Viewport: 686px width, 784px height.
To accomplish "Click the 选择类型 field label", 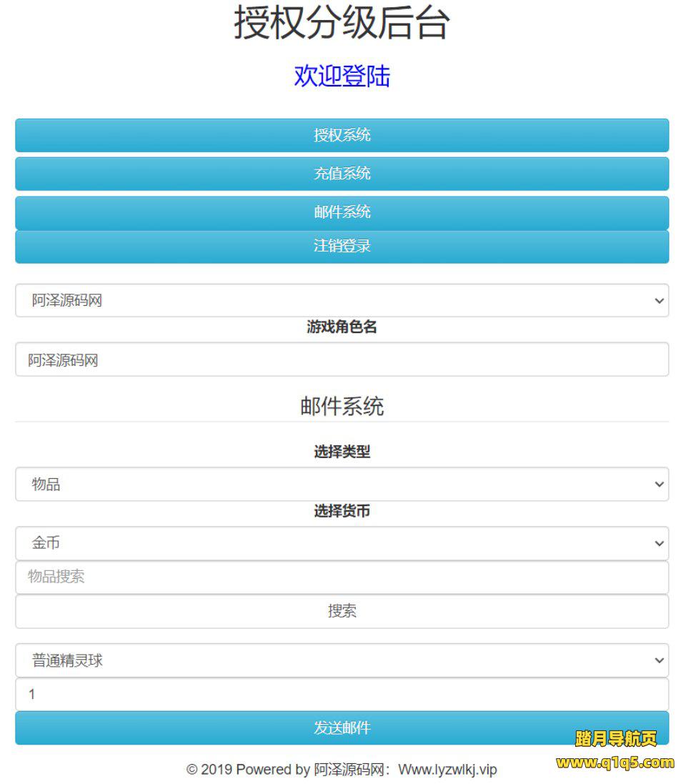I will tap(342, 452).
